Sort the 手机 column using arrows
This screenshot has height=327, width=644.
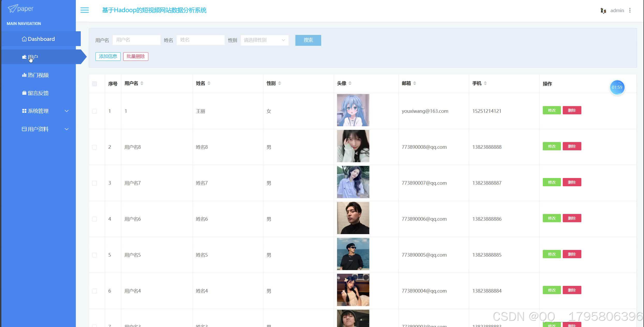[x=485, y=83]
